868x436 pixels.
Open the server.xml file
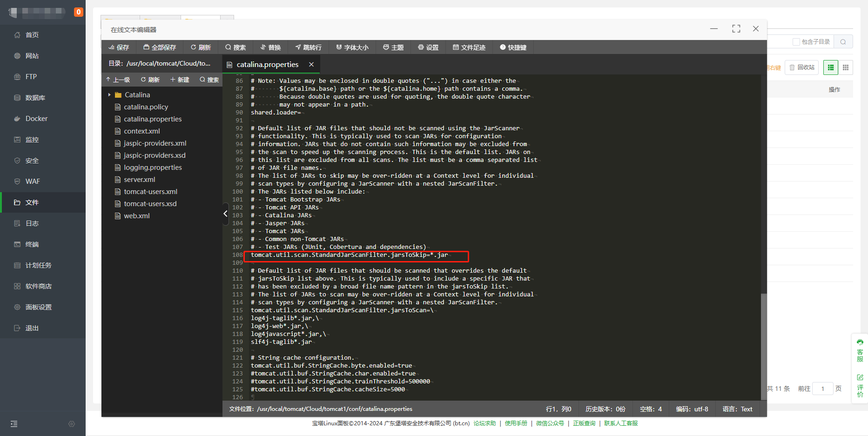139,180
